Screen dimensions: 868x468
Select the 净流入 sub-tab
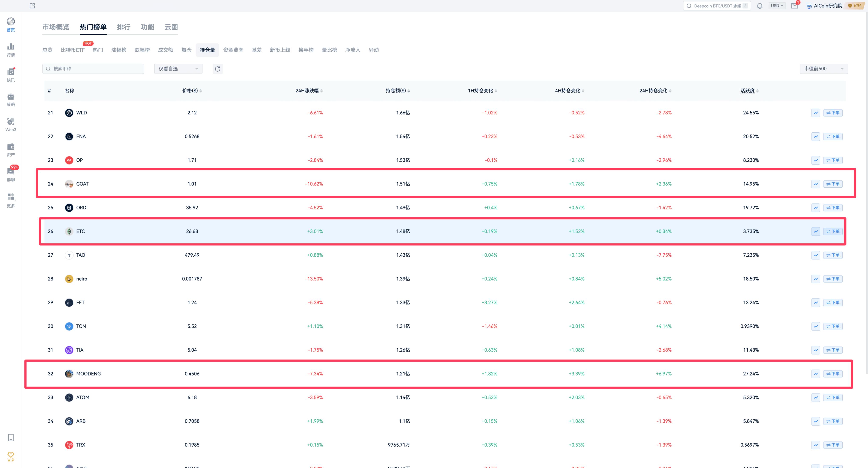coord(353,50)
